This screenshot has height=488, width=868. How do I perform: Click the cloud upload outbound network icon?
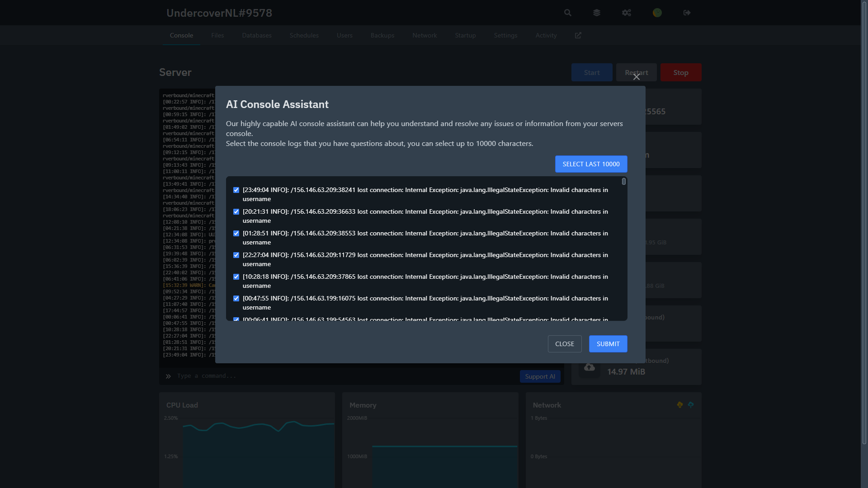click(x=590, y=367)
